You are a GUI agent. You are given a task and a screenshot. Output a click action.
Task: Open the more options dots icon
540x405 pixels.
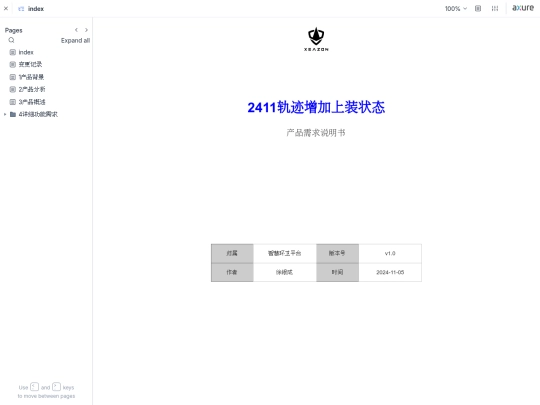coord(495,9)
